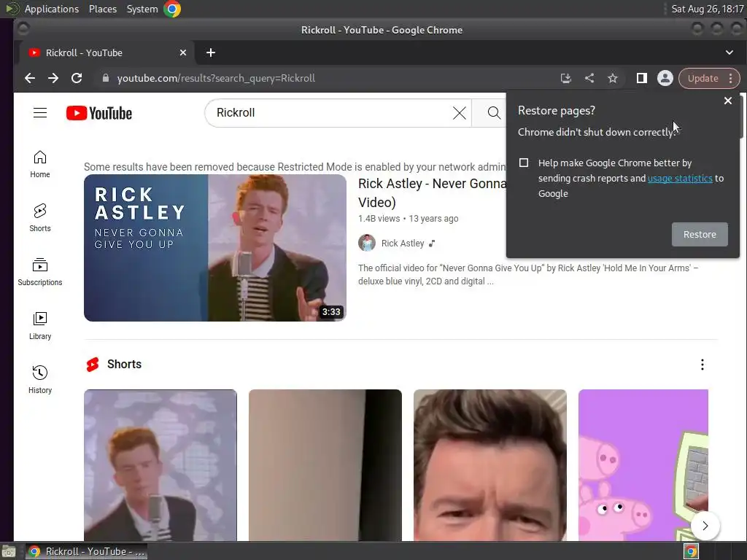Clear the Rickroll search text with X
747x560 pixels.
pyautogui.click(x=460, y=113)
